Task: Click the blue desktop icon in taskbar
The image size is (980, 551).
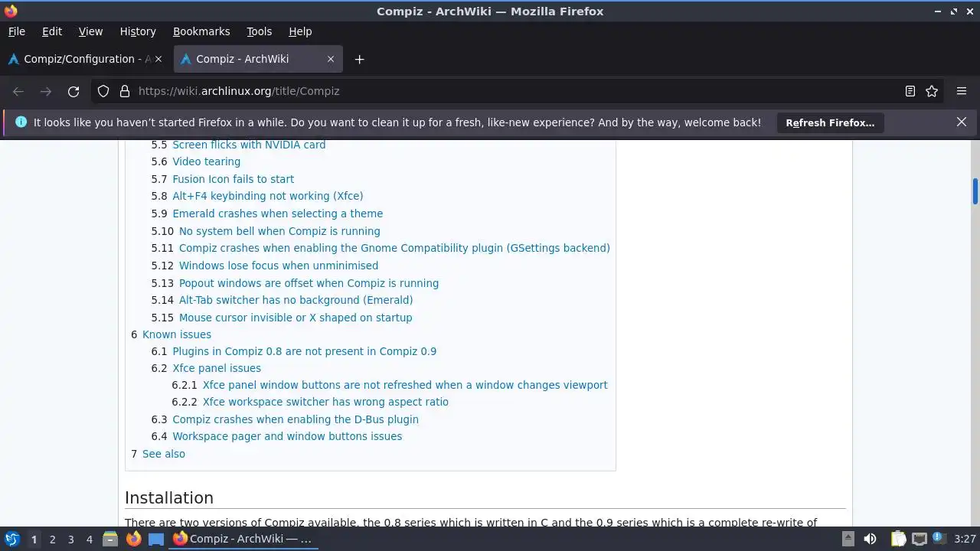Action: tap(156, 539)
